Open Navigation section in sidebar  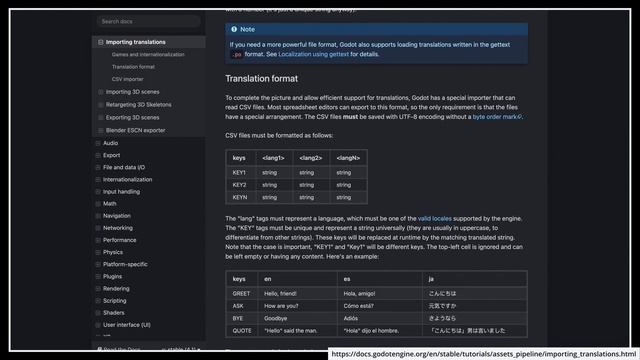[117, 216]
